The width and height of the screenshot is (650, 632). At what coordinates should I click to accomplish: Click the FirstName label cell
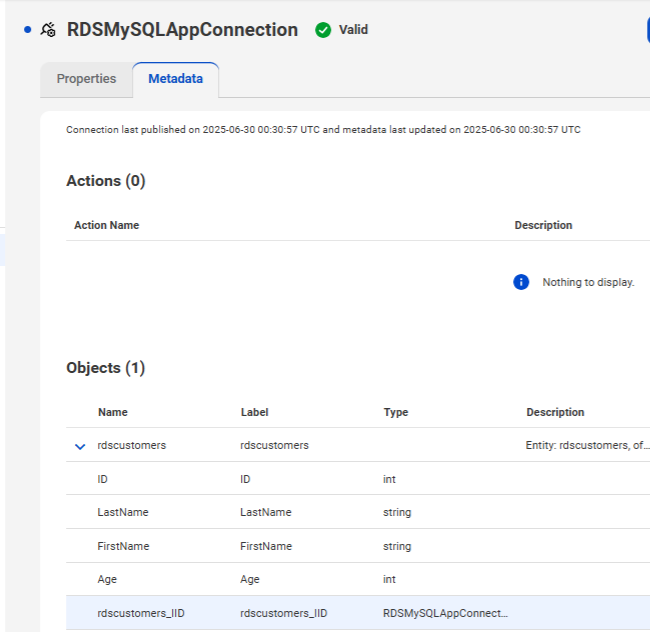point(266,546)
